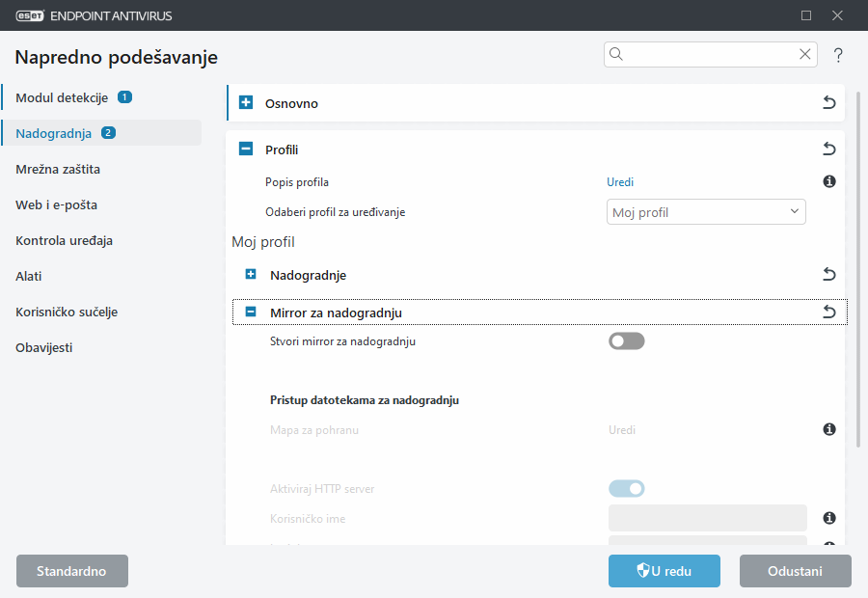Confirm settings with the U redu button
This screenshot has width=868, height=598.
664,570
